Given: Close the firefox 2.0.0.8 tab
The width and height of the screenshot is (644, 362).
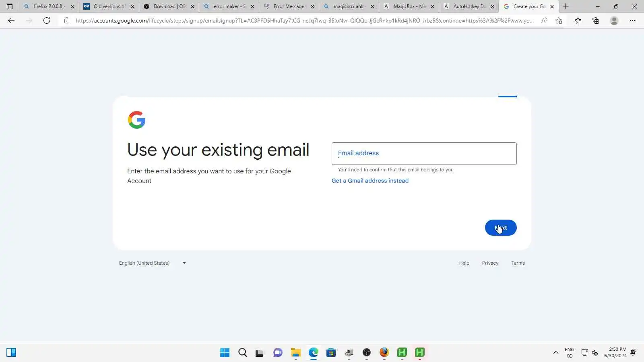Looking at the screenshot, I should (x=72, y=6).
